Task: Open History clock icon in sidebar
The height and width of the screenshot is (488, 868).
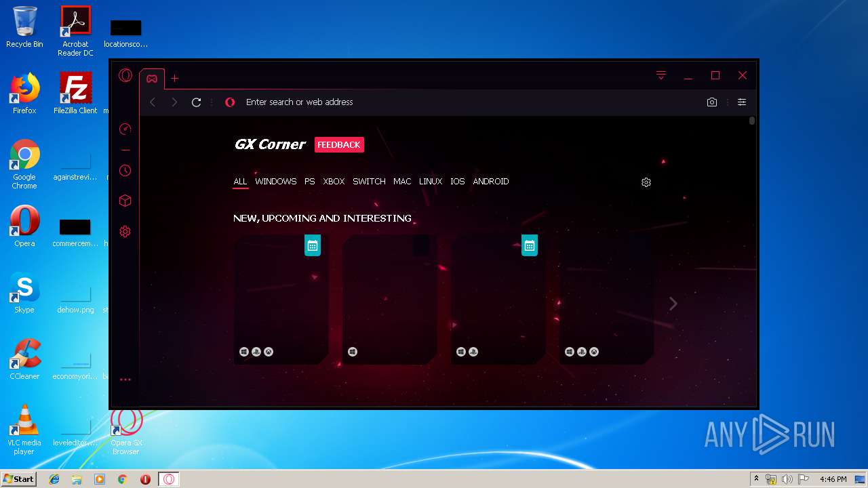Action: pos(125,171)
